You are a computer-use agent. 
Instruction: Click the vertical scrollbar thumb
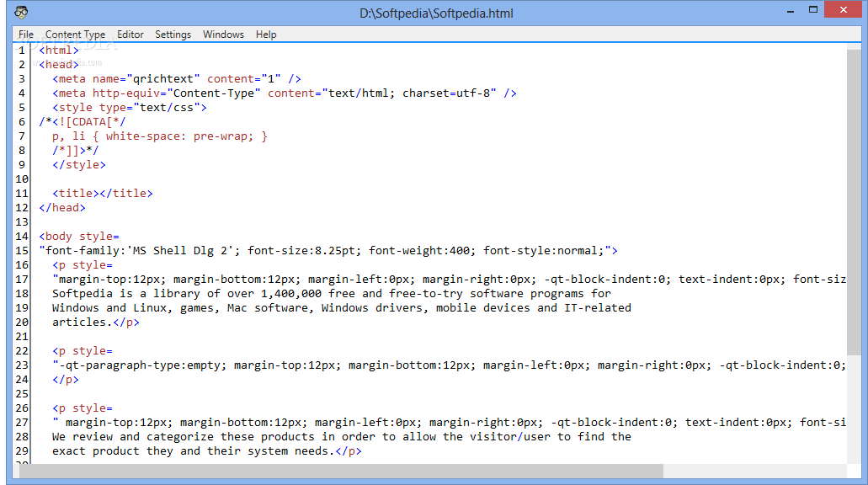click(x=855, y=203)
